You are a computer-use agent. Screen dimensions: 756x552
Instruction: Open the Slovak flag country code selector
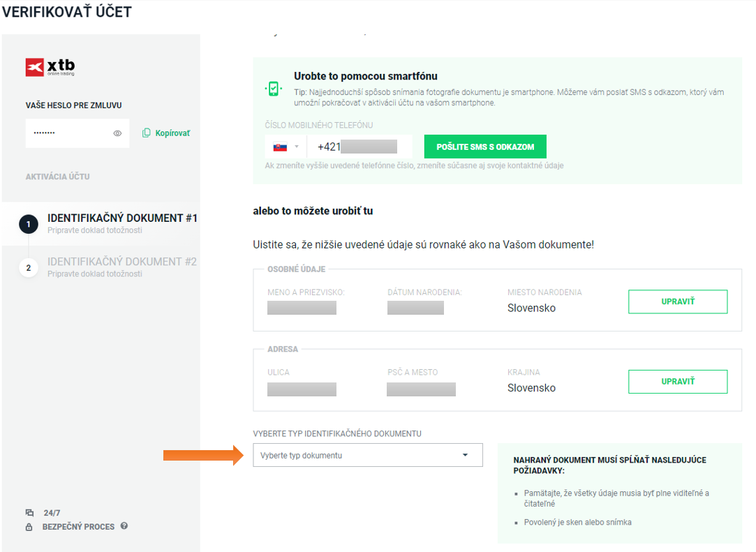coord(286,147)
